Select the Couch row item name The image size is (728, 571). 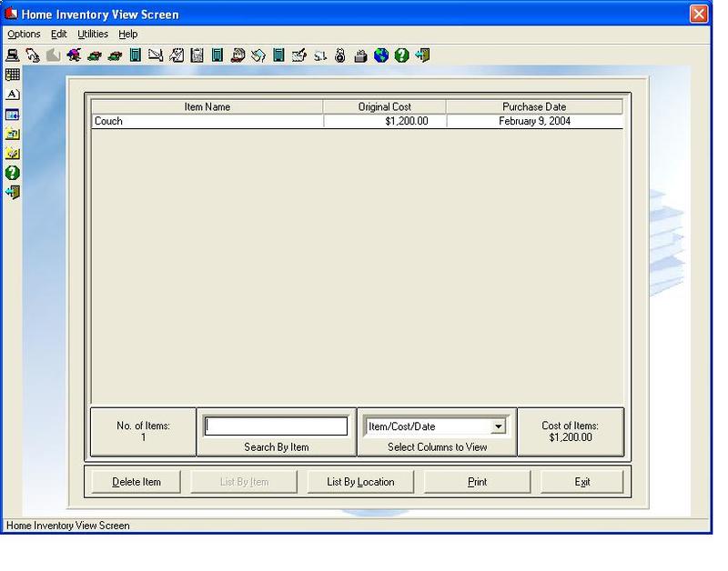point(207,121)
